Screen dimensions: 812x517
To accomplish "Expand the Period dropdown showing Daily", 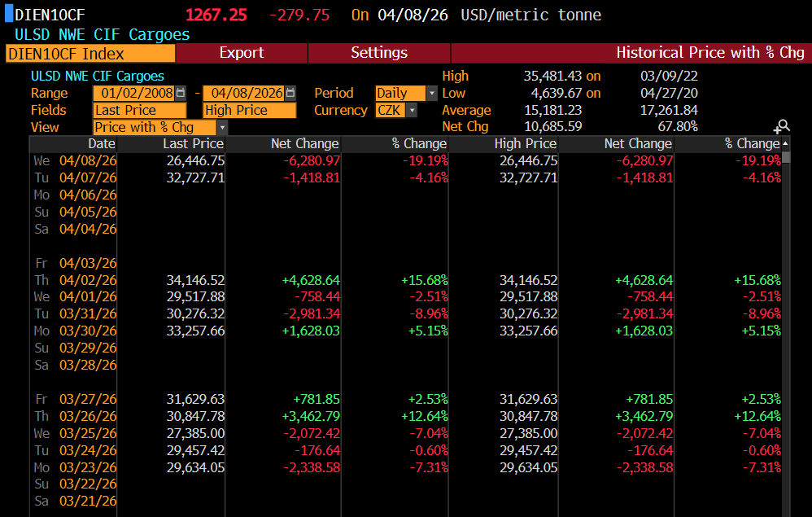I will pos(431,93).
